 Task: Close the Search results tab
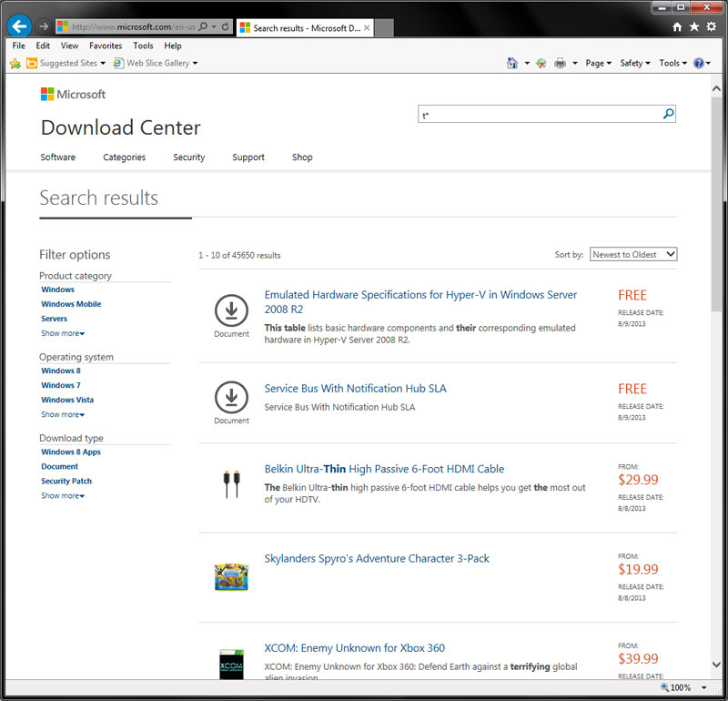367,28
